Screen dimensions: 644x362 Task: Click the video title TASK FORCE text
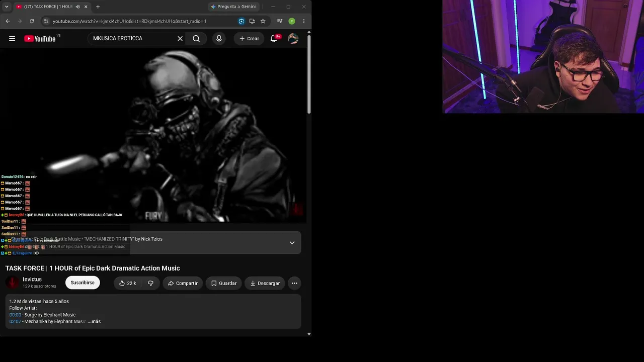pos(93,268)
